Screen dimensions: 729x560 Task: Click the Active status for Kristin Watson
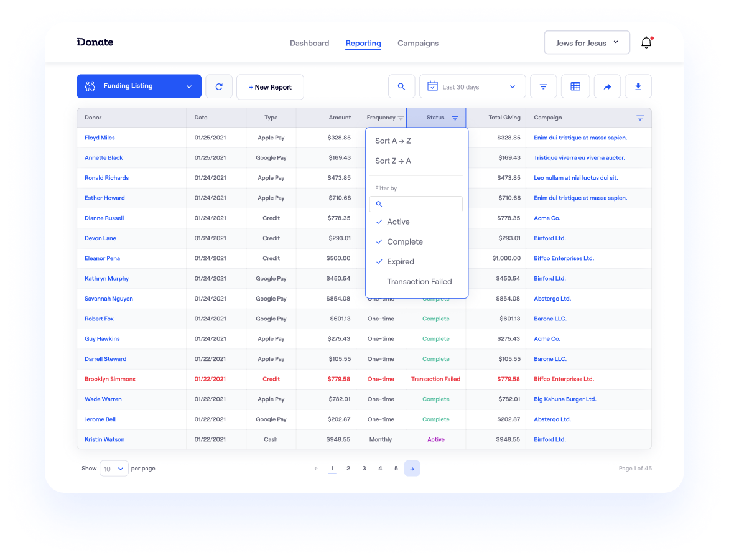pyautogui.click(x=436, y=439)
